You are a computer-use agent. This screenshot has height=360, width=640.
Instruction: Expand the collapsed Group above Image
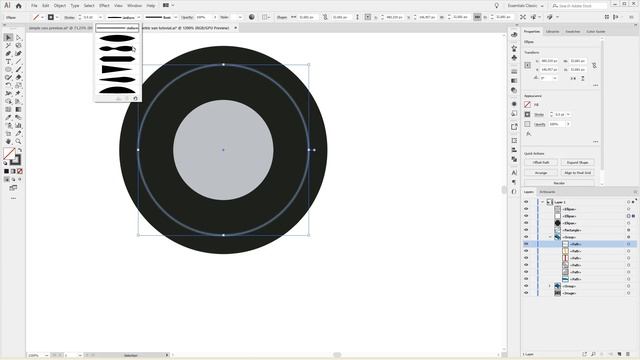point(550,286)
